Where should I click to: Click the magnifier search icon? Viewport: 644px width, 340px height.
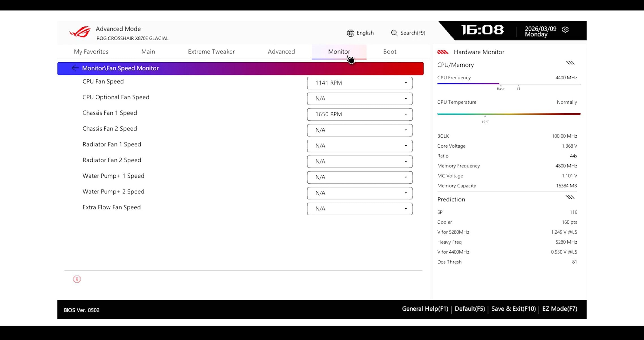coord(394,33)
